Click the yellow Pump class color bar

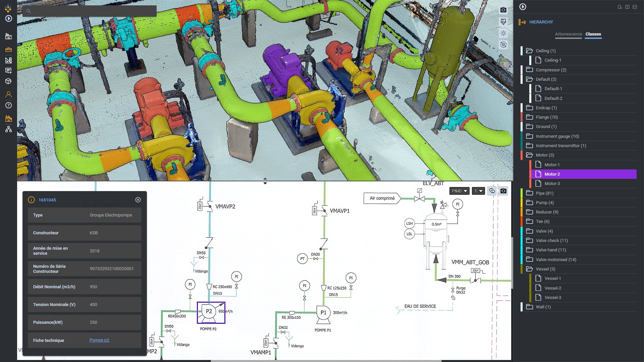tap(522, 202)
